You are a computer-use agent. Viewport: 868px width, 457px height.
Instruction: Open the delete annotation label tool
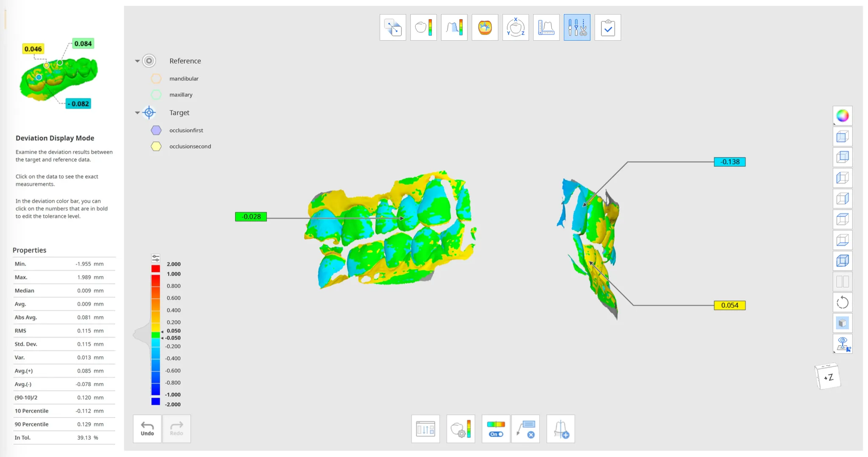526,429
